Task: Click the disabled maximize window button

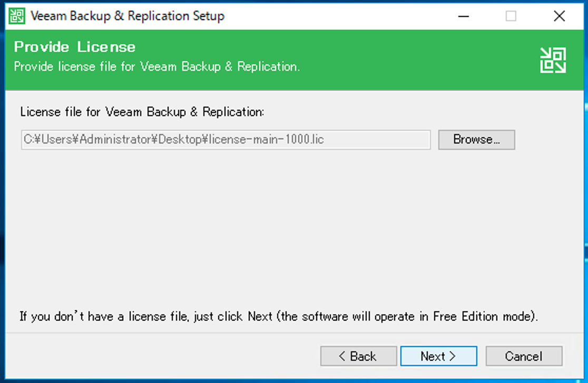Action: point(511,16)
